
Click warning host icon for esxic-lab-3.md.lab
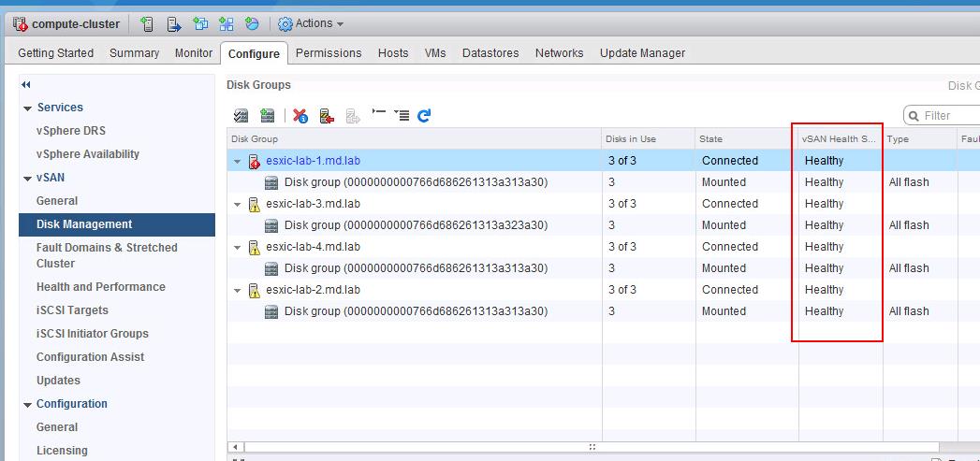pos(255,204)
